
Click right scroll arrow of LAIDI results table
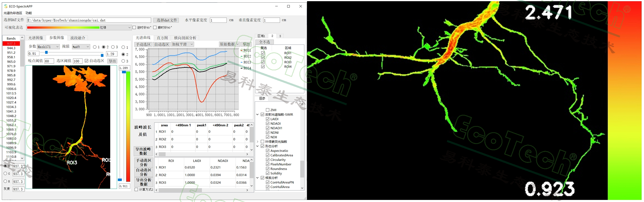(x=247, y=190)
